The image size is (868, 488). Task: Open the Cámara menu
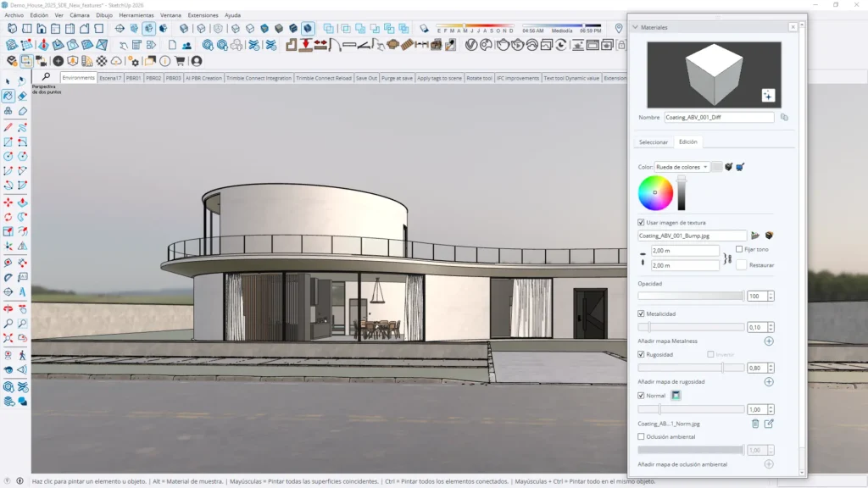(x=79, y=15)
